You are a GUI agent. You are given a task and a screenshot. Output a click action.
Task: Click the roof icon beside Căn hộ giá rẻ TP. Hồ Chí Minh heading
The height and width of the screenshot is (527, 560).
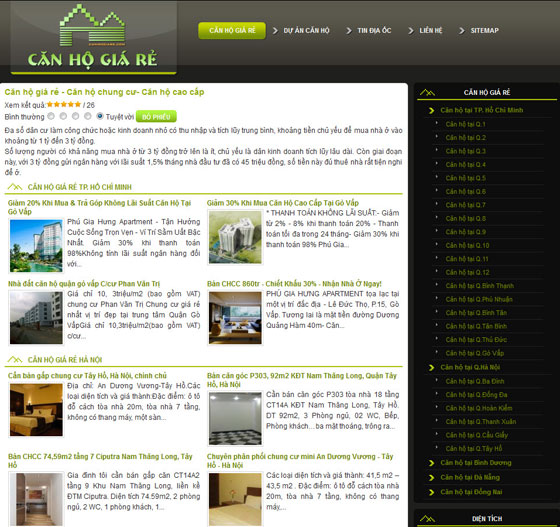pyautogui.click(x=15, y=187)
